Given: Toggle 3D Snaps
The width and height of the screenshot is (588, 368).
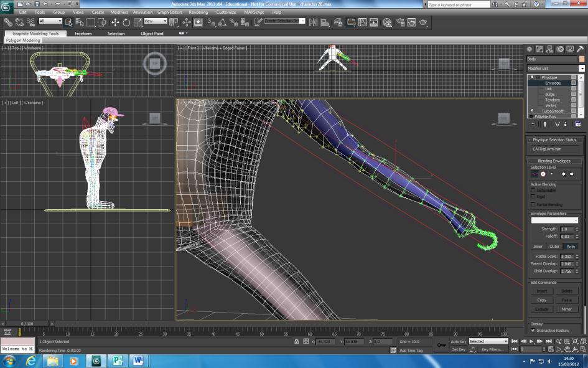Looking at the screenshot, I should point(211,22).
